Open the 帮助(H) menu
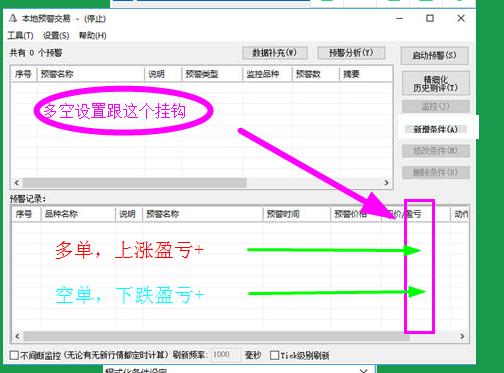The image size is (504, 373). coord(93,35)
